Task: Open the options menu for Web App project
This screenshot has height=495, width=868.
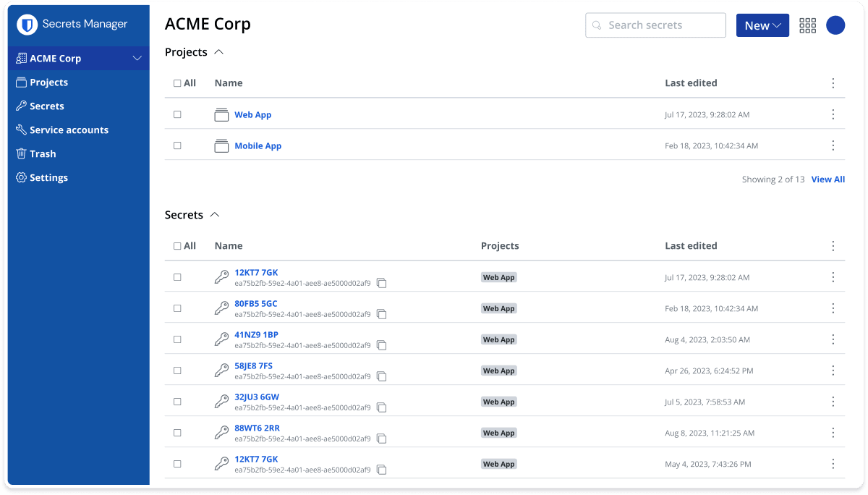Action: [x=833, y=114]
